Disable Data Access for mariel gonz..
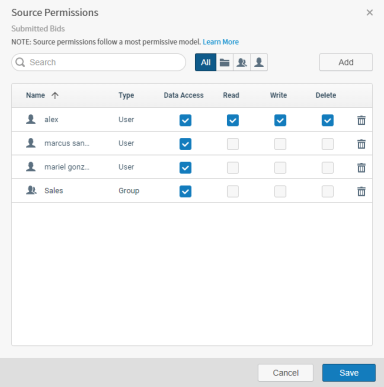384x387 pixels. click(185, 168)
